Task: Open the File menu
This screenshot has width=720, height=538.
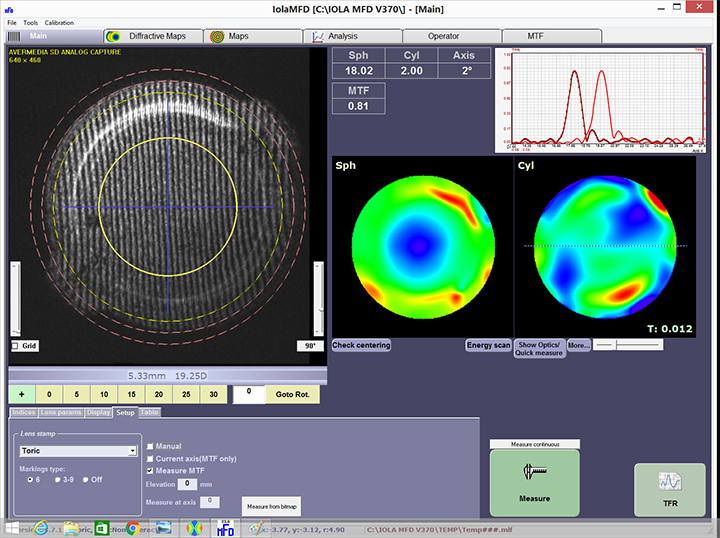Action: (12, 22)
